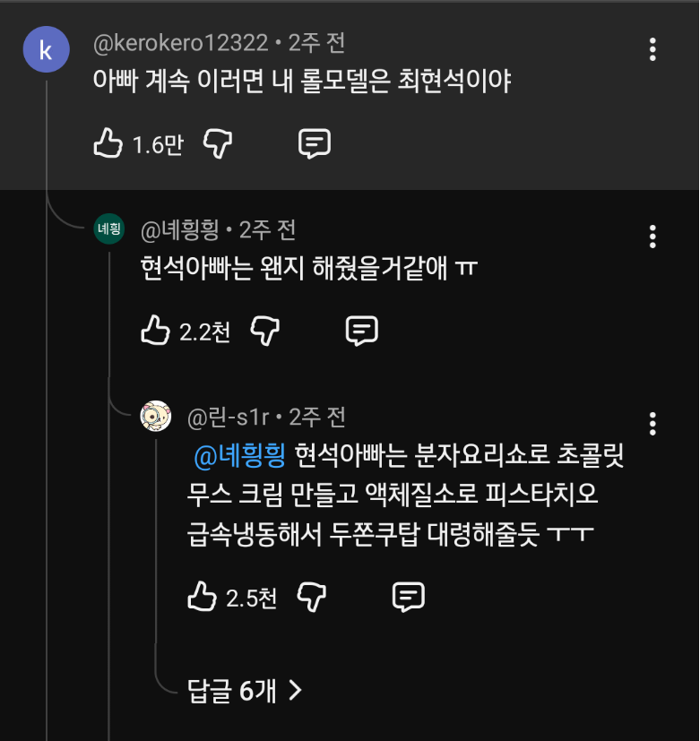Reply to the @kerokero12322 comment
The height and width of the screenshot is (741, 700).
pos(314,143)
